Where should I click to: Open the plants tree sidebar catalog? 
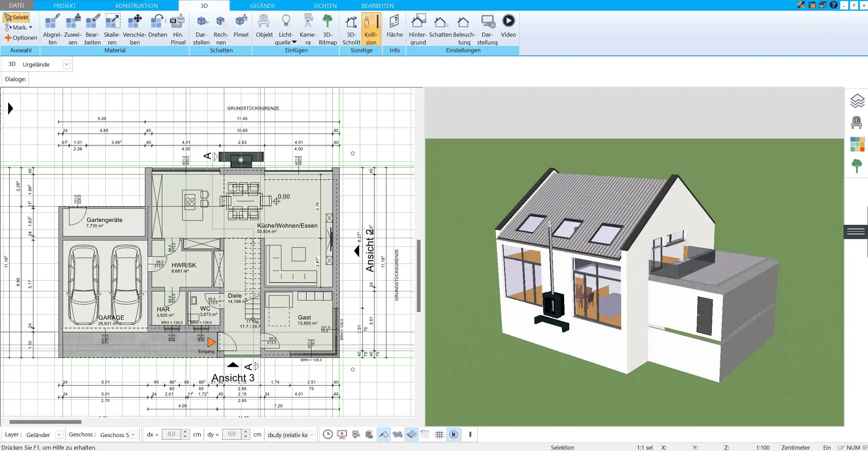(x=857, y=166)
